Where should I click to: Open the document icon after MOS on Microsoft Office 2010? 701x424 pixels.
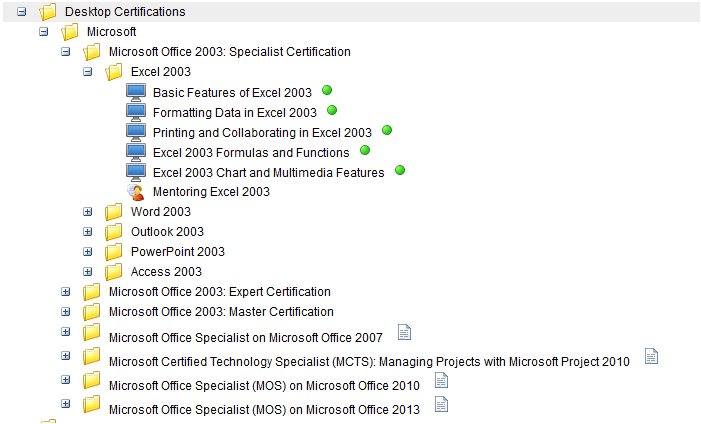point(441,380)
